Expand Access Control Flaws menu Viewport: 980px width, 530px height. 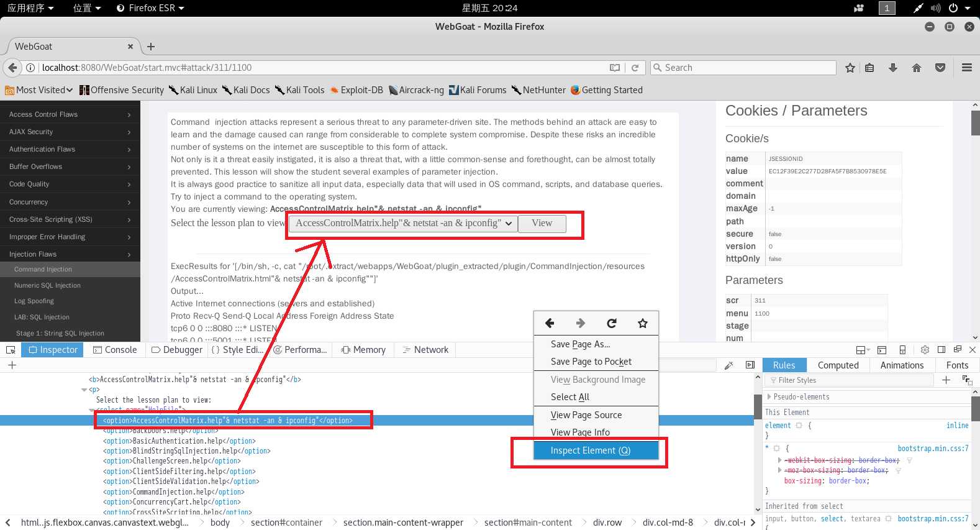[70, 114]
